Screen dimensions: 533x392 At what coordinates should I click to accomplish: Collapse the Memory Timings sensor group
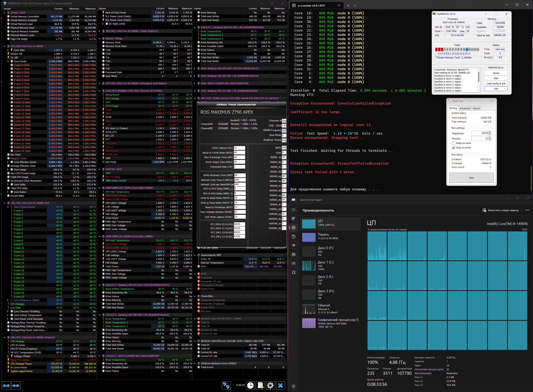point(100,39)
